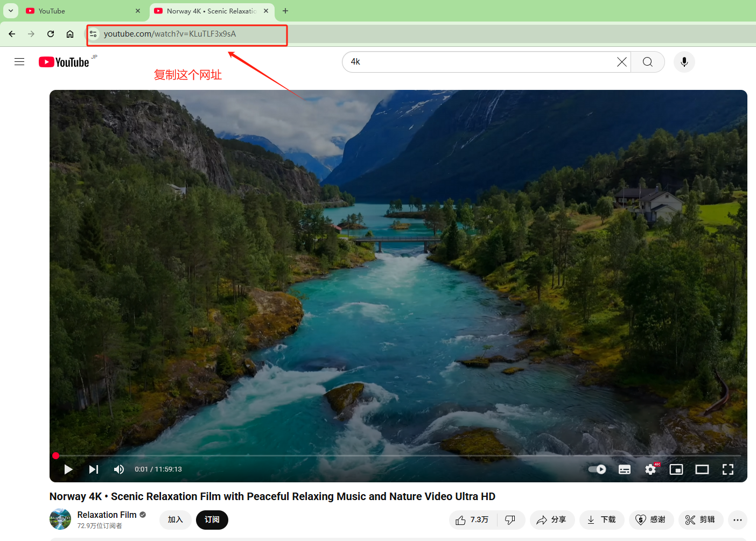The height and width of the screenshot is (541, 756).
Task: Skip to the next video
Action: point(94,469)
